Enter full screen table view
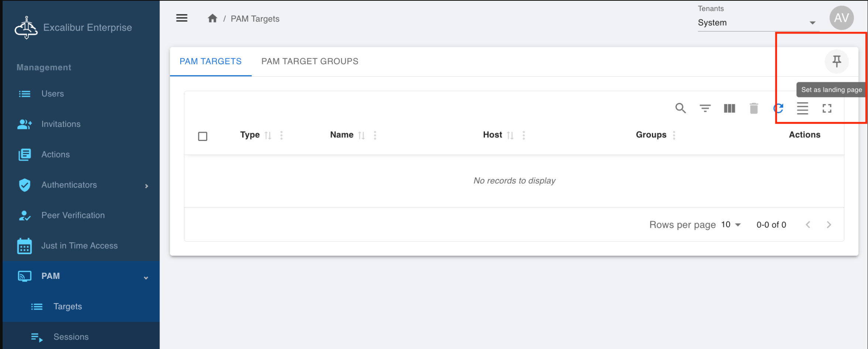Image resolution: width=868 pixels, height=349 pixels. (x=827, y=108)
